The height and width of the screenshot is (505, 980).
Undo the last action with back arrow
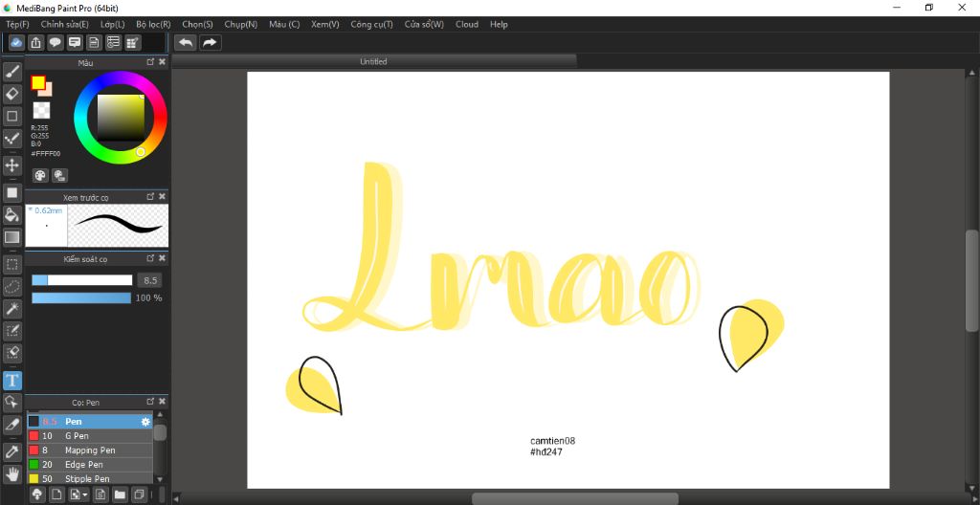[186, 42]
